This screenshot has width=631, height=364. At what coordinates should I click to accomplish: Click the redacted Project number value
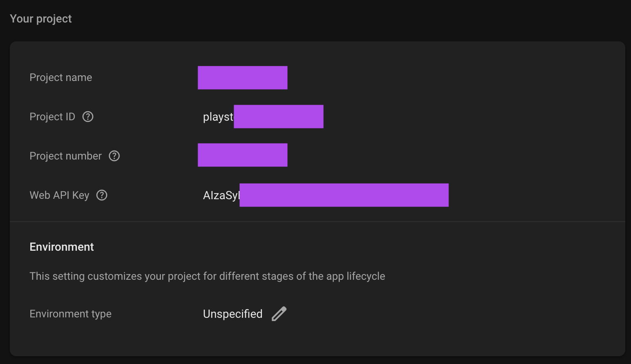click(243, 155)
